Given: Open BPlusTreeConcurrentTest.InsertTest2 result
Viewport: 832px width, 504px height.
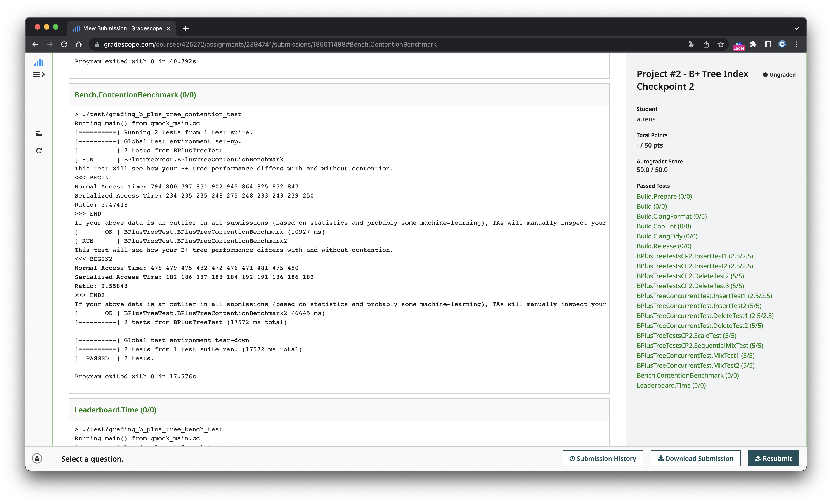Looking at the screenshot, I should (699, 306).
